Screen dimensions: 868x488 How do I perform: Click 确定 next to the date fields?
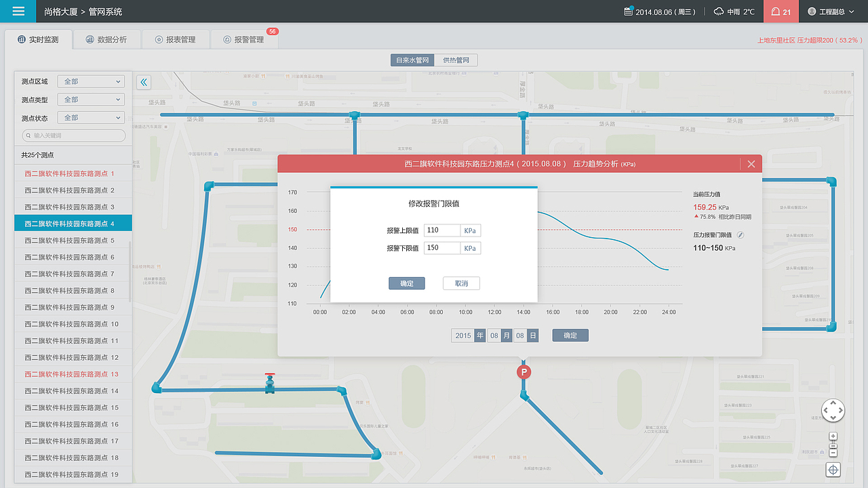click(570, 335)
